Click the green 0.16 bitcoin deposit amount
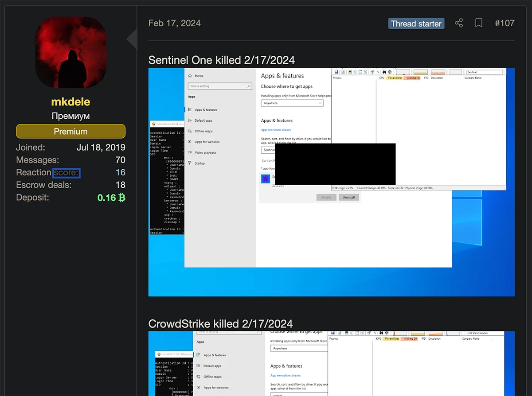This screenshot has width=532, height=396. pos(111,197)
